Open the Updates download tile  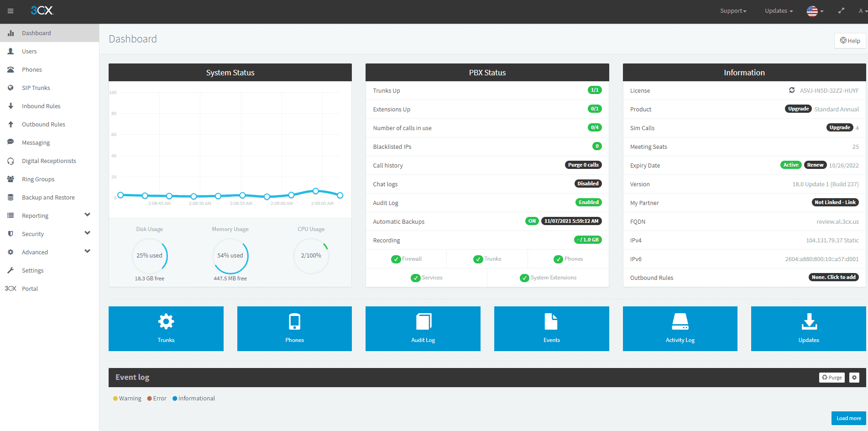(809, 329)
